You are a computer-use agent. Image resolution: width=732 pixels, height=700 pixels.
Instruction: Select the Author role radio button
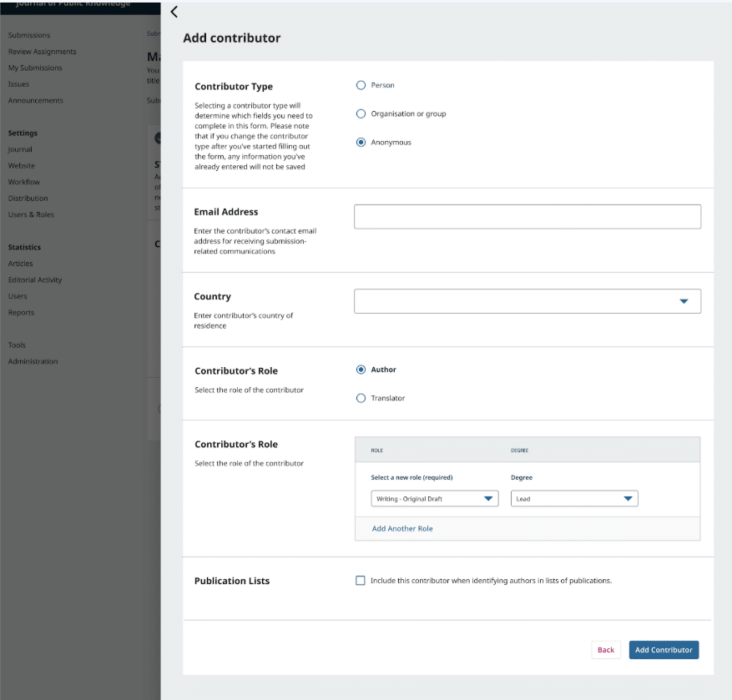tap(361, 370)
